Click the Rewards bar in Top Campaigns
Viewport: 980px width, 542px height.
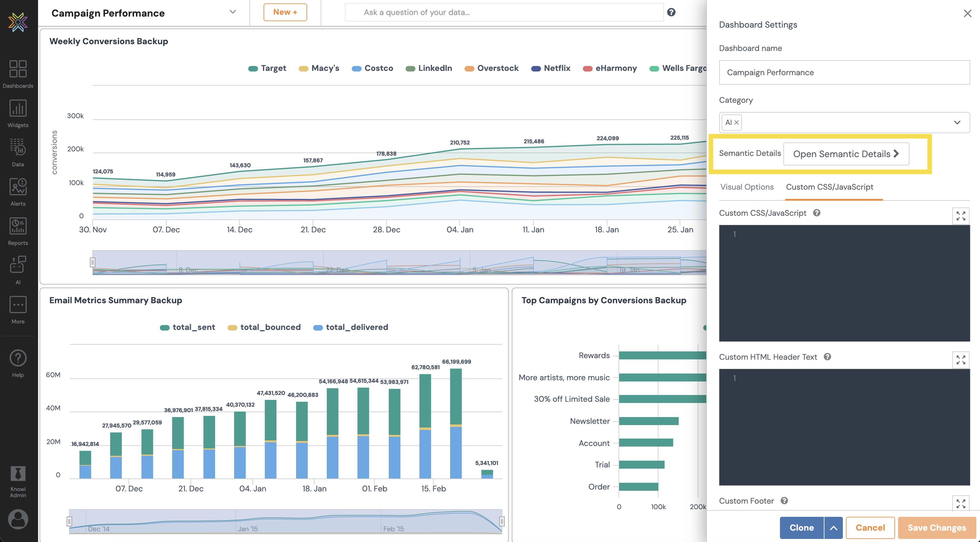(662, 355)
